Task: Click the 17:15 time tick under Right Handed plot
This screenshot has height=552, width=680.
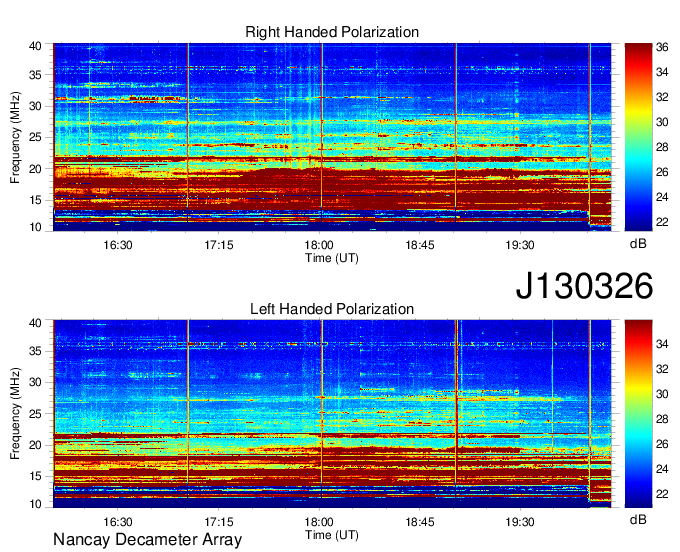Action: [x=219, y=245]
